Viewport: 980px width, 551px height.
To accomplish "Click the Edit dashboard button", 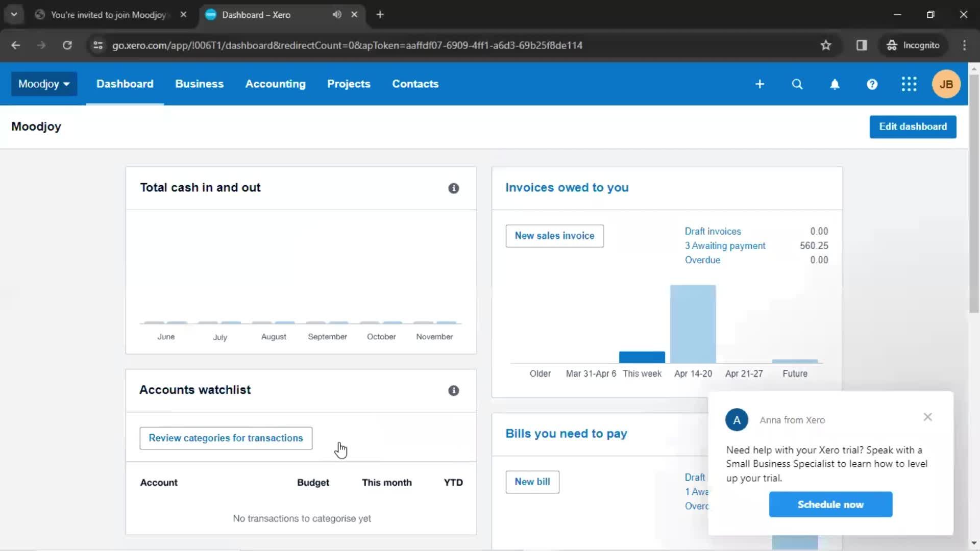I will tap(913, 127).
